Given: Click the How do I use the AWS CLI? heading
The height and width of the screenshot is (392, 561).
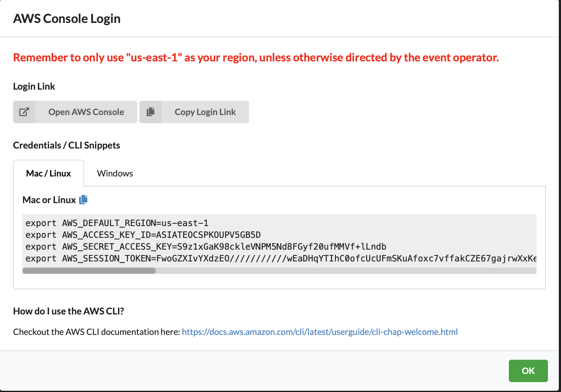Looking at the screenshot, I should click(69, 311).
